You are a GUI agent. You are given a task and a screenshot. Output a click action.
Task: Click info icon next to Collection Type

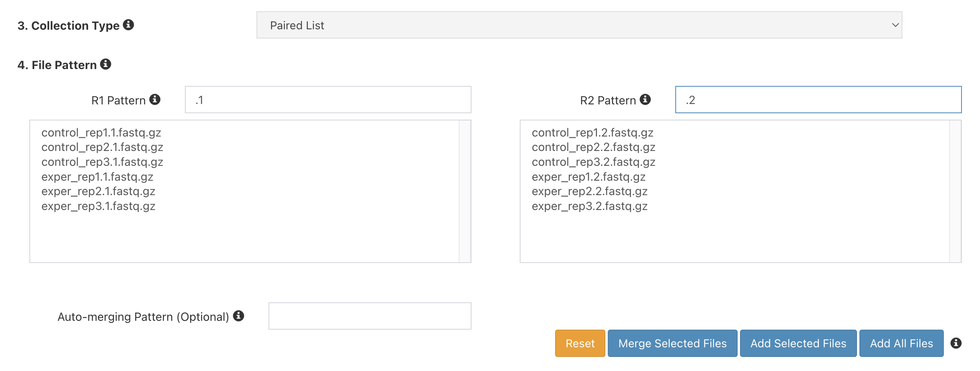point(128,25)
